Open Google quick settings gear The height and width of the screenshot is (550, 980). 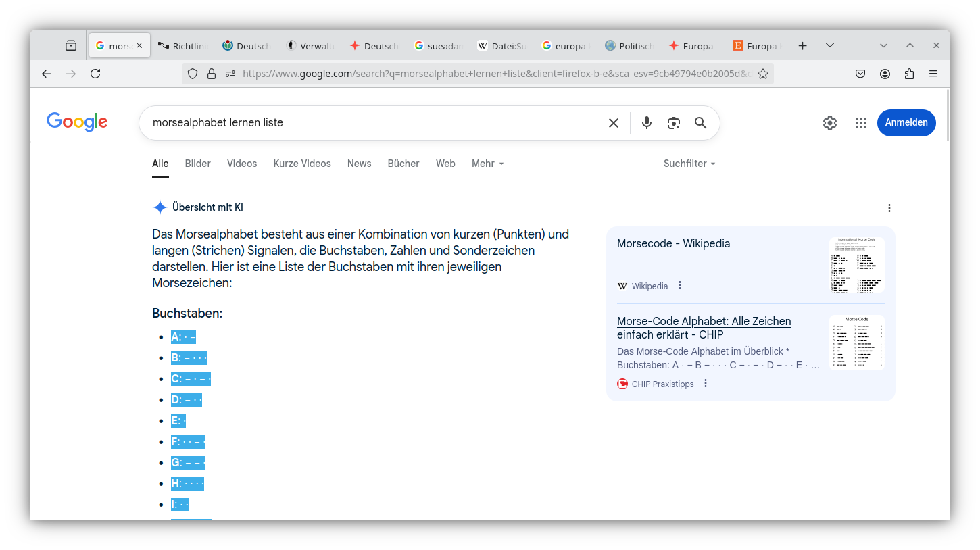tap(829, 122)
